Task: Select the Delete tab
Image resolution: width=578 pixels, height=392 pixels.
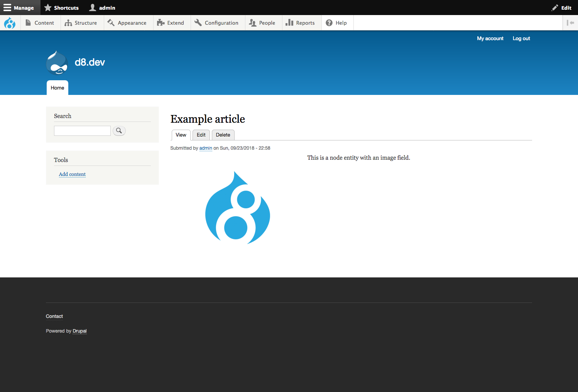Action: point(223,135)
